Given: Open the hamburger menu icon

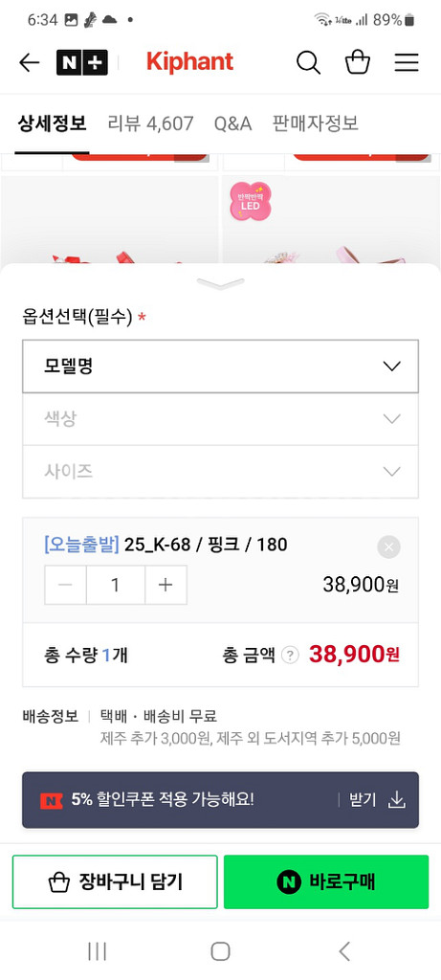Looking at the screenshot, I should point(406,62).
